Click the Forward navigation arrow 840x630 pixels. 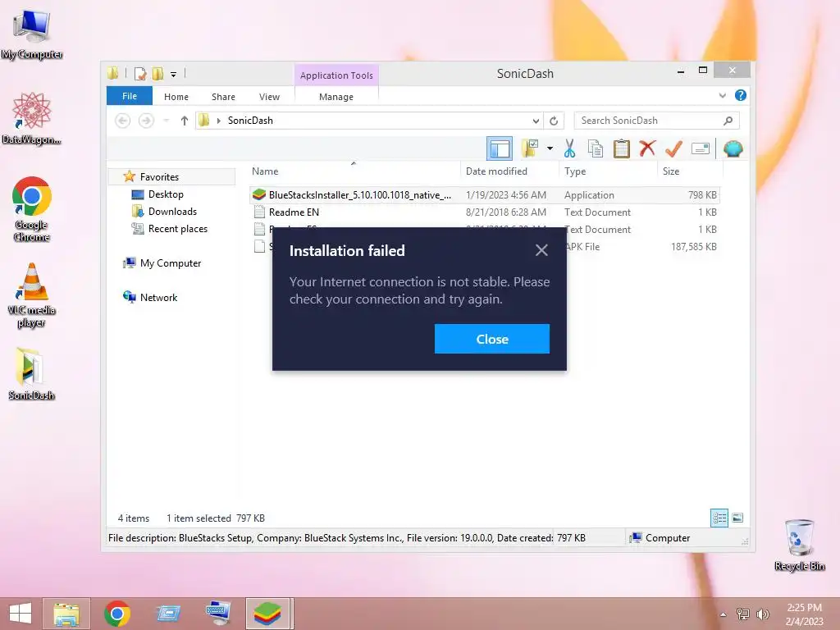[146, 121]
